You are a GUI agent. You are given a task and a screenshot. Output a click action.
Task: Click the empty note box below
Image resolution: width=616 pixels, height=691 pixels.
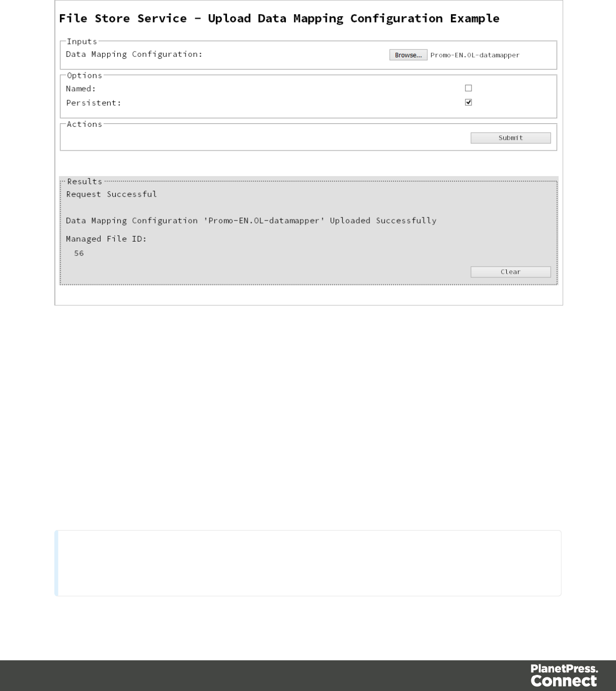308,563
